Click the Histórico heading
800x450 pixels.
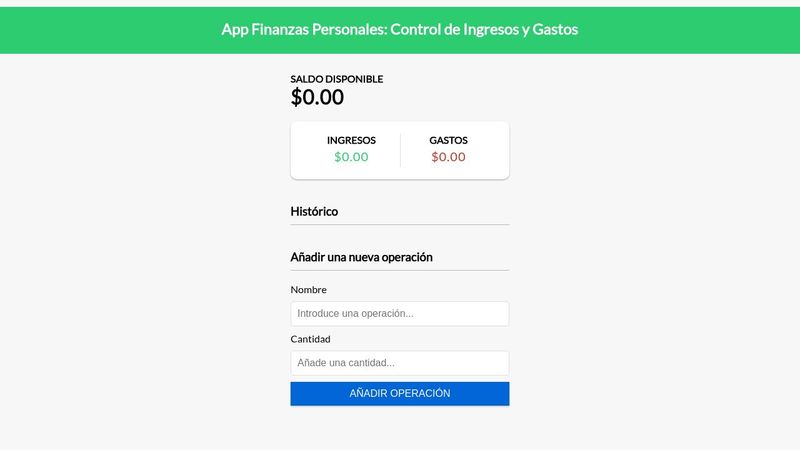pyautogui.click(x=314, y=211)
